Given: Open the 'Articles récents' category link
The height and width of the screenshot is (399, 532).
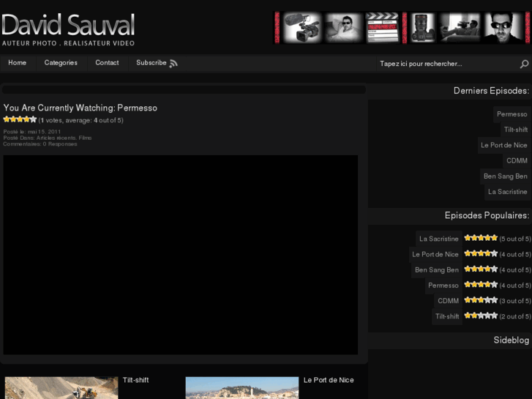Looking at the screenshot, I should tap(56, 138).
